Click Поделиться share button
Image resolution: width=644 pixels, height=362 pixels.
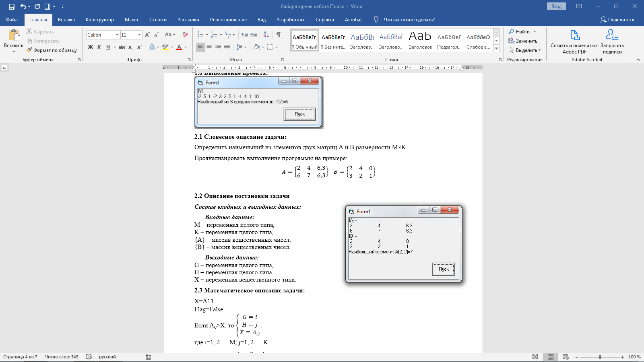(x=617, y=20)
